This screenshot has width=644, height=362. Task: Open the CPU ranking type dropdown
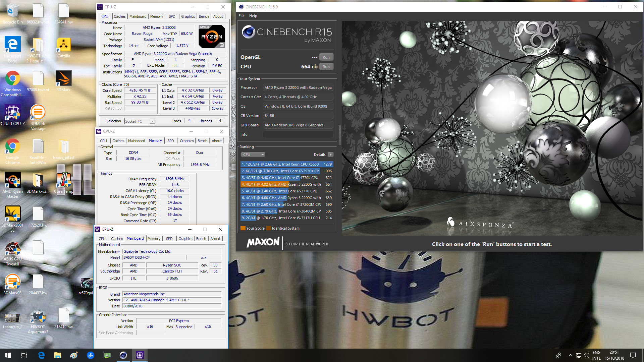[x=253, y=155]
